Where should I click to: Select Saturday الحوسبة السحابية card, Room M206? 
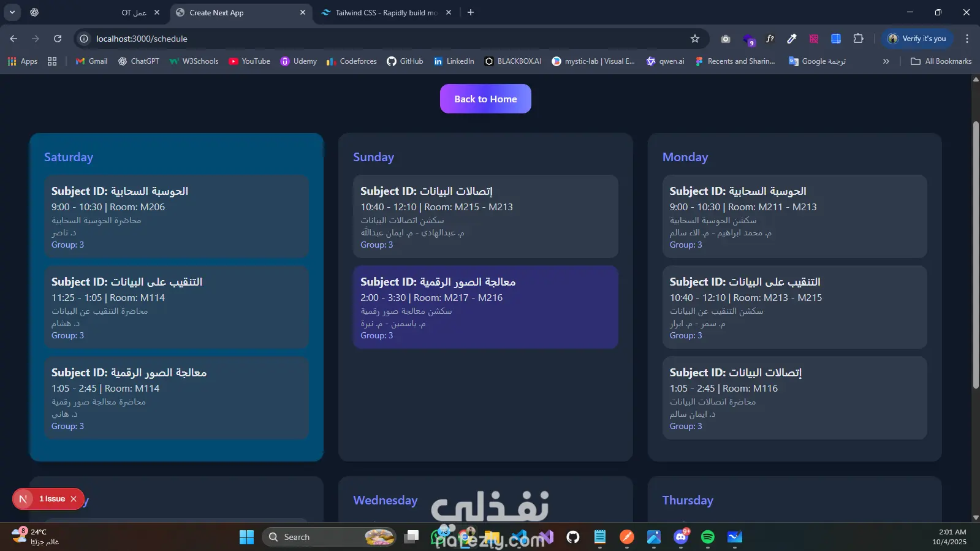[177, 216]
